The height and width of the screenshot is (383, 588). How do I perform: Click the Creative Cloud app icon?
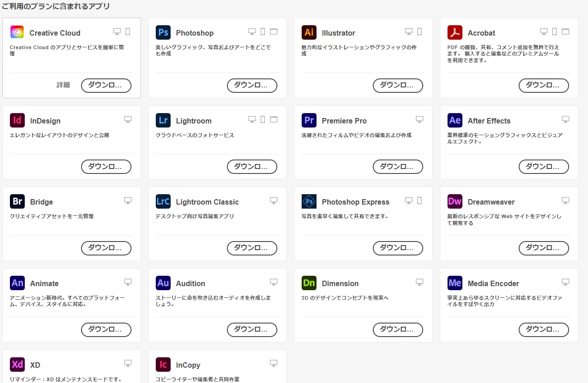[x=17, y=32]
